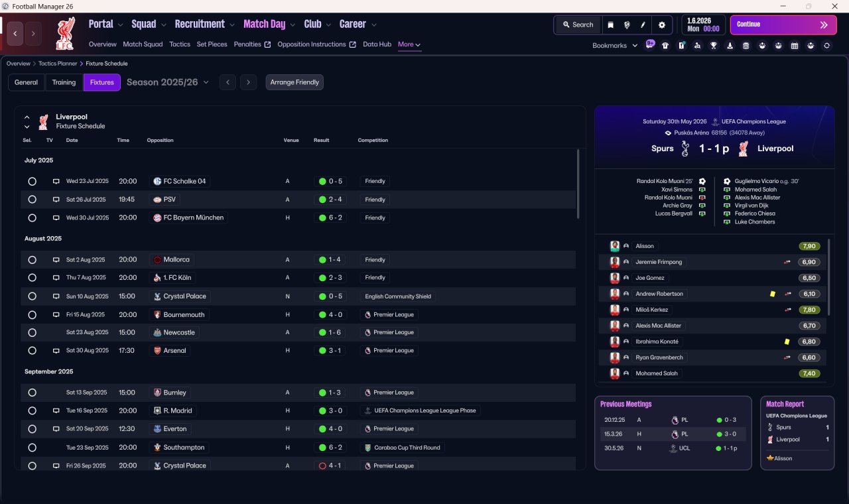Go forward with the right navigation arrow
This screenshot has width=849, height=504.
[x=33, y=33]
